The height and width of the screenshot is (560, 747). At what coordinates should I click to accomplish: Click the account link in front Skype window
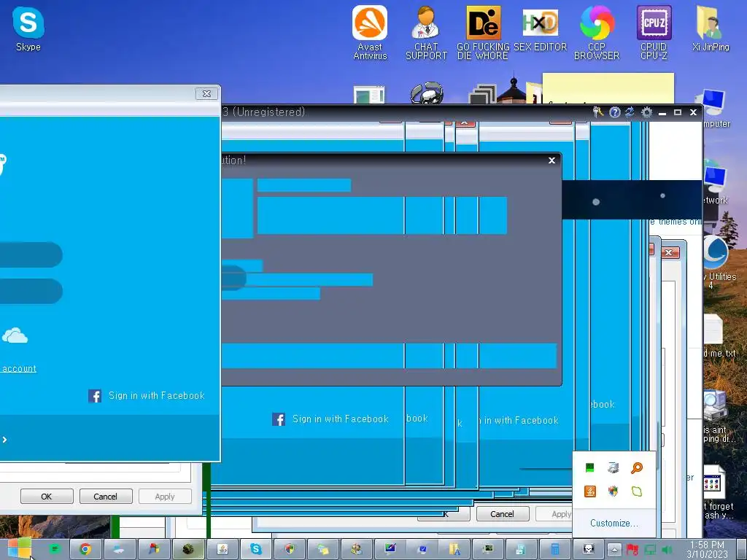[18, 368]
